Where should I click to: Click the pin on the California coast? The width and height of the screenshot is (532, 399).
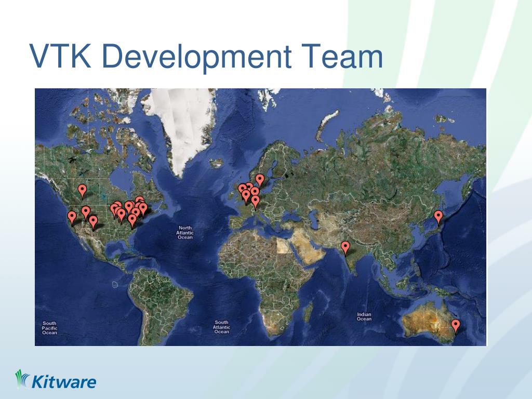coord(72,218)
